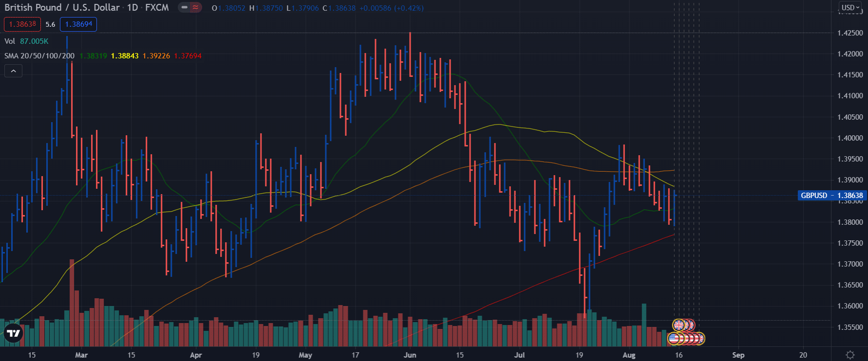Viewport: 868px width, 361px height.
Task: Click the 1.40000 price axis label
Action: pos(850,138)
